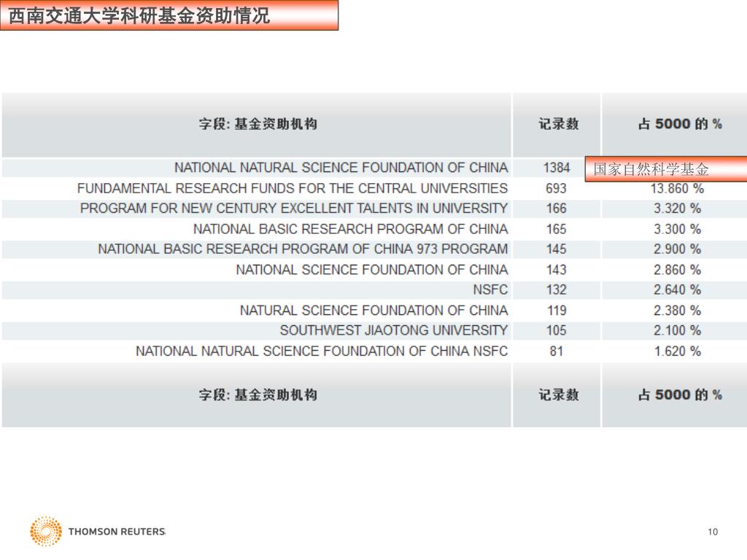Click percentage value 2.900 %

pyautogui.click(x=677, y=249)
